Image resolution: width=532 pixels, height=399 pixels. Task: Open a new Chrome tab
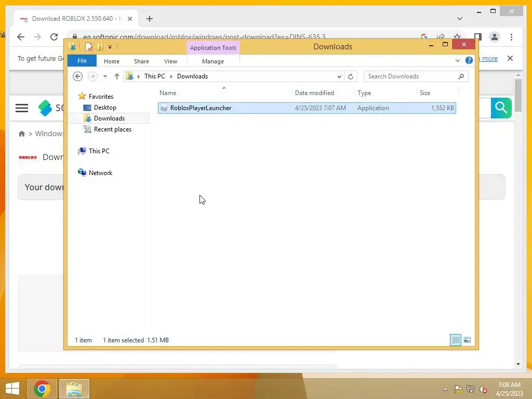click(150, 19)
